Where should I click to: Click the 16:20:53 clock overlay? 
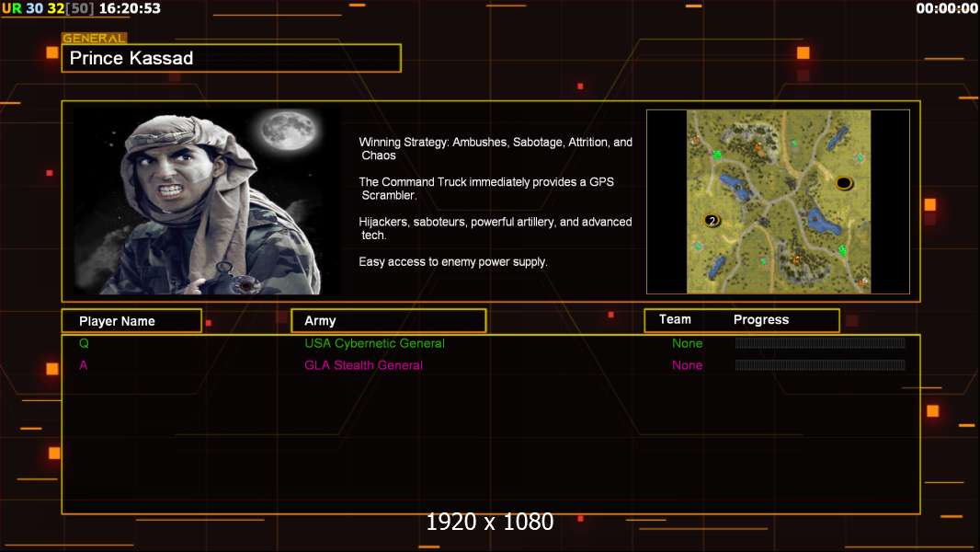point(129,8)
